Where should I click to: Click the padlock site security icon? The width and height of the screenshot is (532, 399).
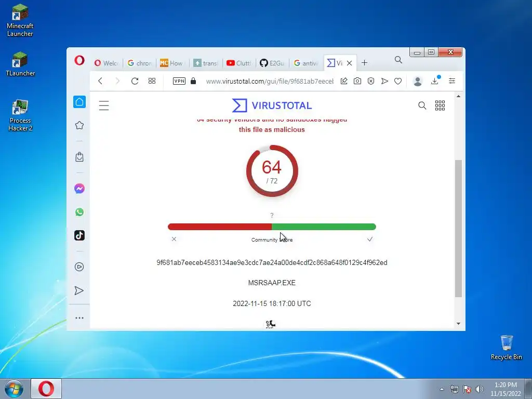pos(193,81)
